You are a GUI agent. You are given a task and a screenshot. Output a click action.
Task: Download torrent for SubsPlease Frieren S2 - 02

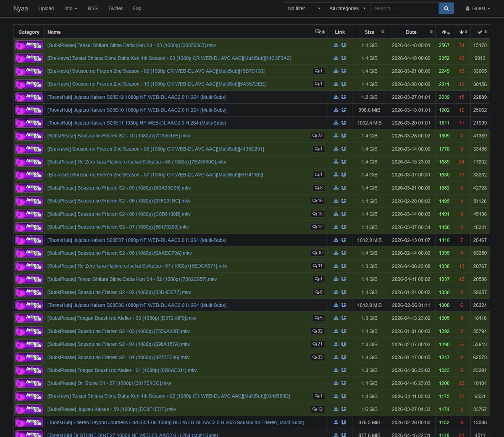(x=336, y=292)
